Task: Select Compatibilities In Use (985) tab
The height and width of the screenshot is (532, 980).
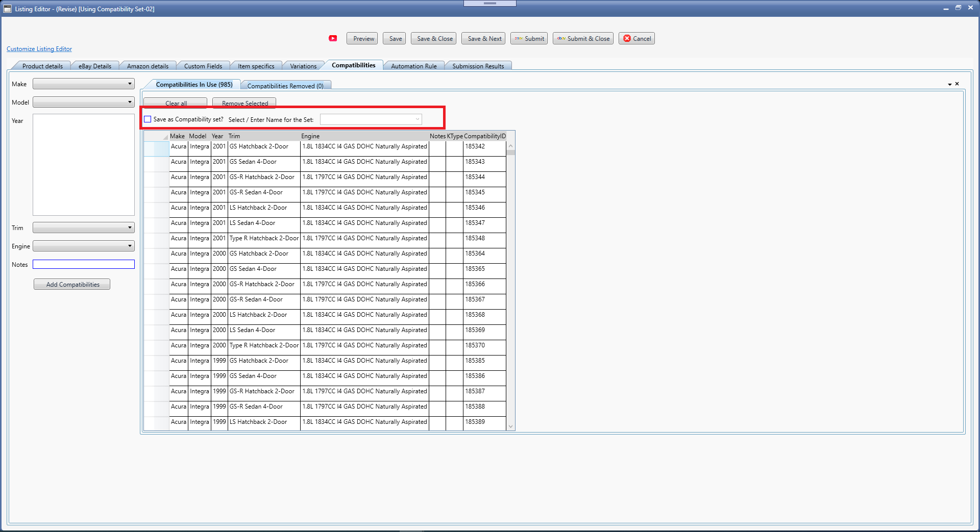Action: coord(194,84)
